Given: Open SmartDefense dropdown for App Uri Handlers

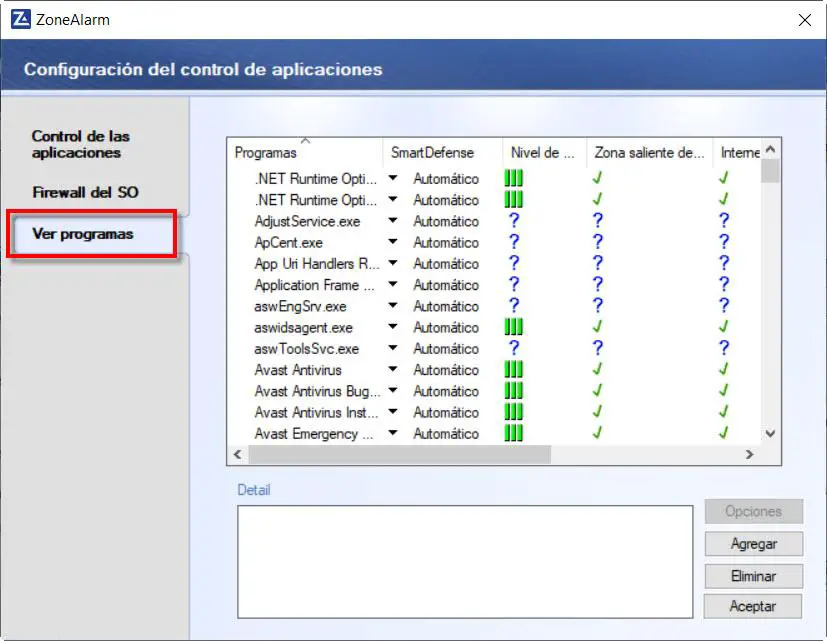Looking at the screenshot, I should [x=392, y=263].
